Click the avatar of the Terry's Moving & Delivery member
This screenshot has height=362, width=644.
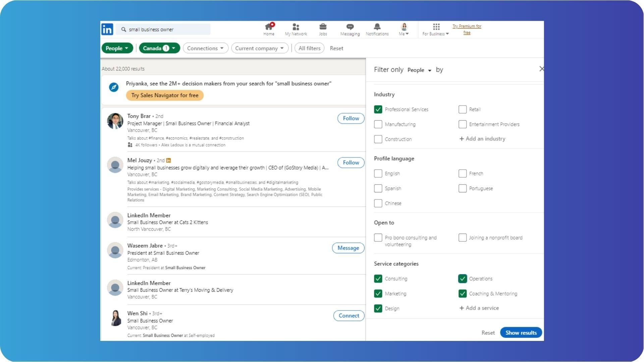click(115, 288)
